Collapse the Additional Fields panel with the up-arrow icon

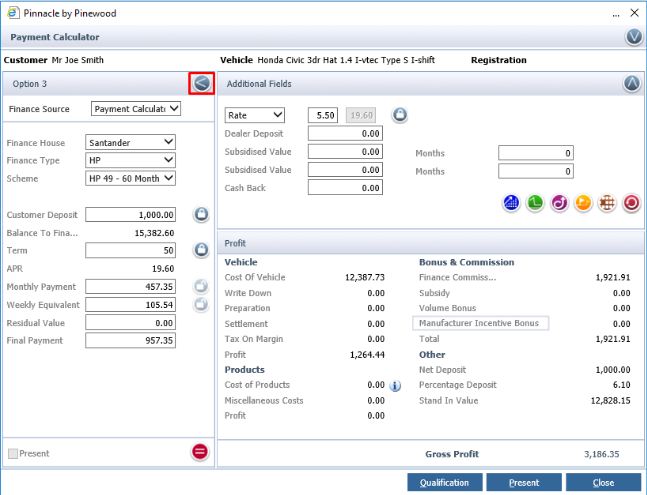(632, 84)
